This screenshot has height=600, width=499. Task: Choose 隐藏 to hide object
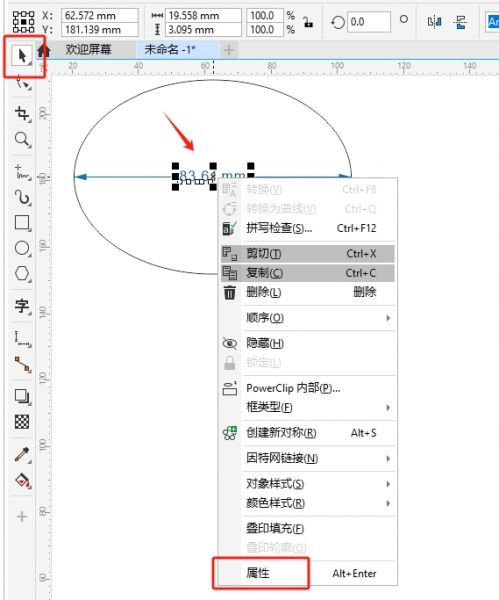coord(308,343)
